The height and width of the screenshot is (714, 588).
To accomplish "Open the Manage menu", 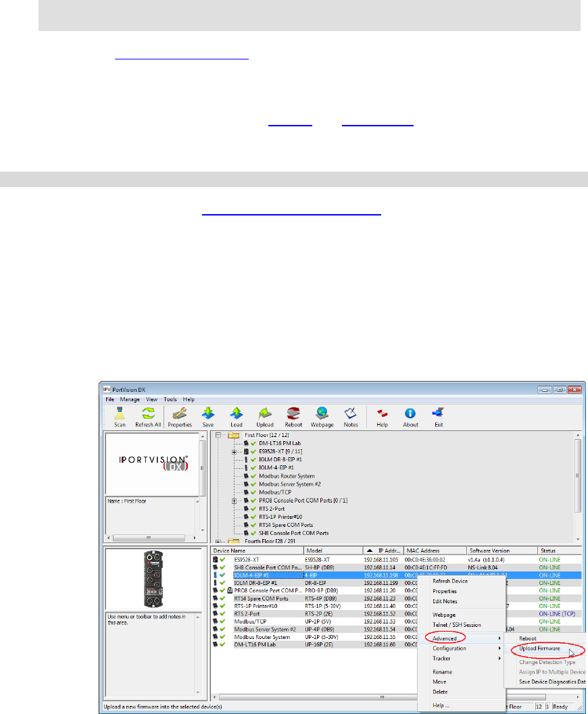I will [130, 400].
